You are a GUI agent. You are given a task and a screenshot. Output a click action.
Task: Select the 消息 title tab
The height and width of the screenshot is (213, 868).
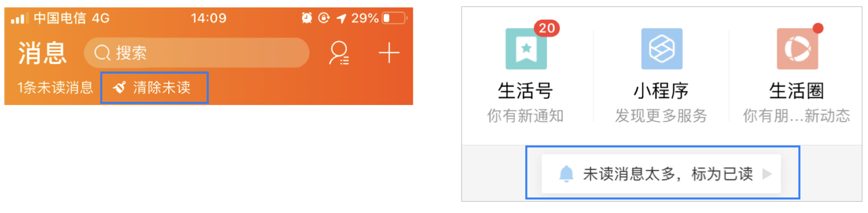(43, 53)
